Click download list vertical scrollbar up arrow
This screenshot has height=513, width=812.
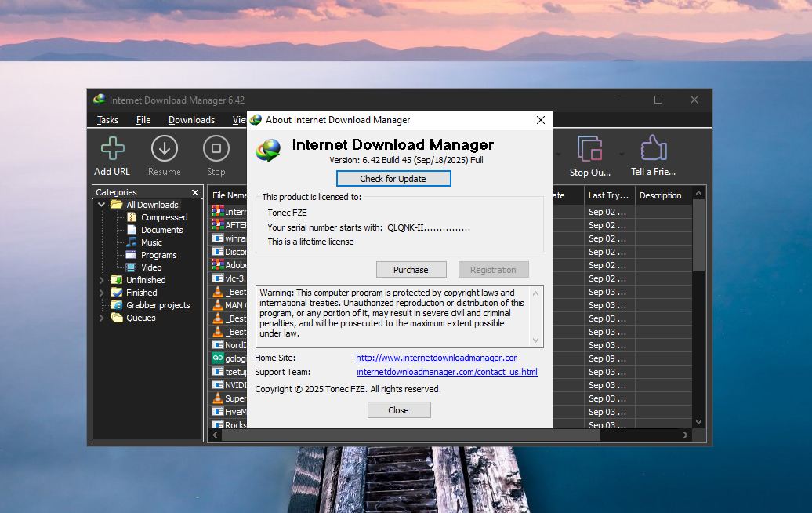click(698, 193)
